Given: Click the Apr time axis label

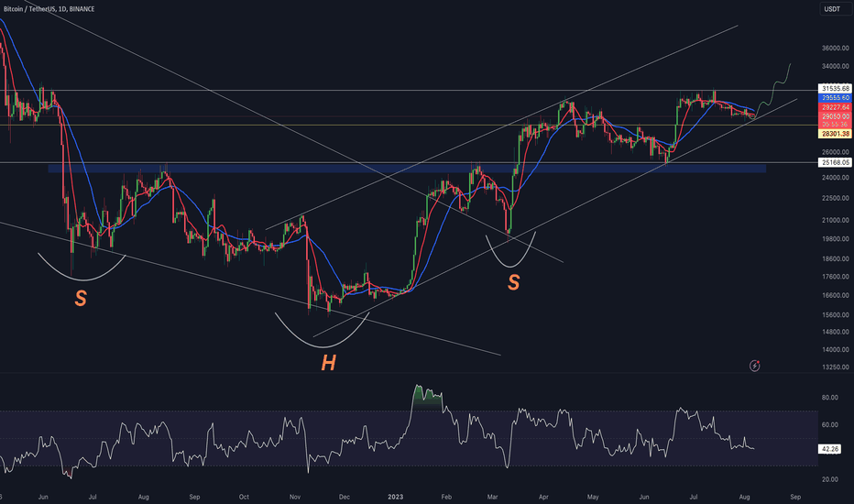Looking at the screenshot, I should pos(543,497).
